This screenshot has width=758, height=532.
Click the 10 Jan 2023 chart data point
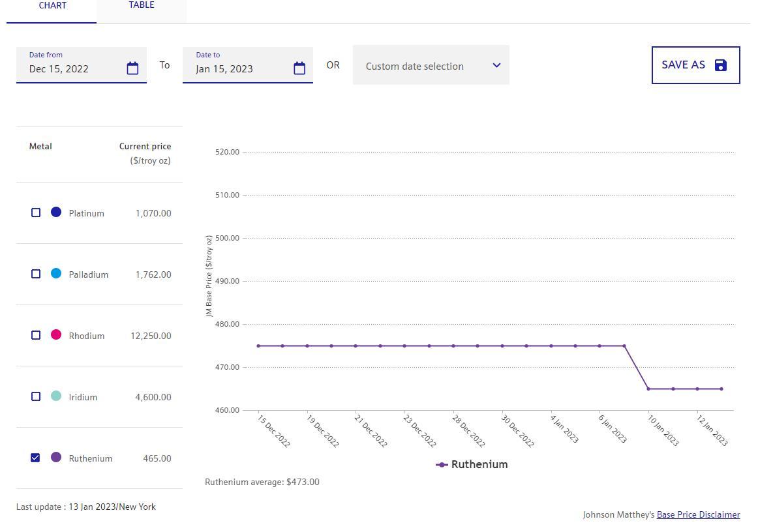tap(648, 389)
